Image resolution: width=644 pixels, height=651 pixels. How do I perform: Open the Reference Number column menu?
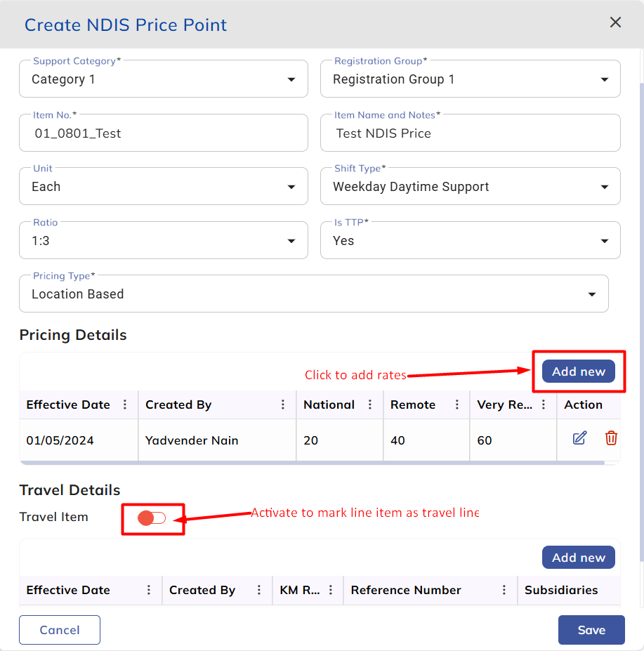504,590
